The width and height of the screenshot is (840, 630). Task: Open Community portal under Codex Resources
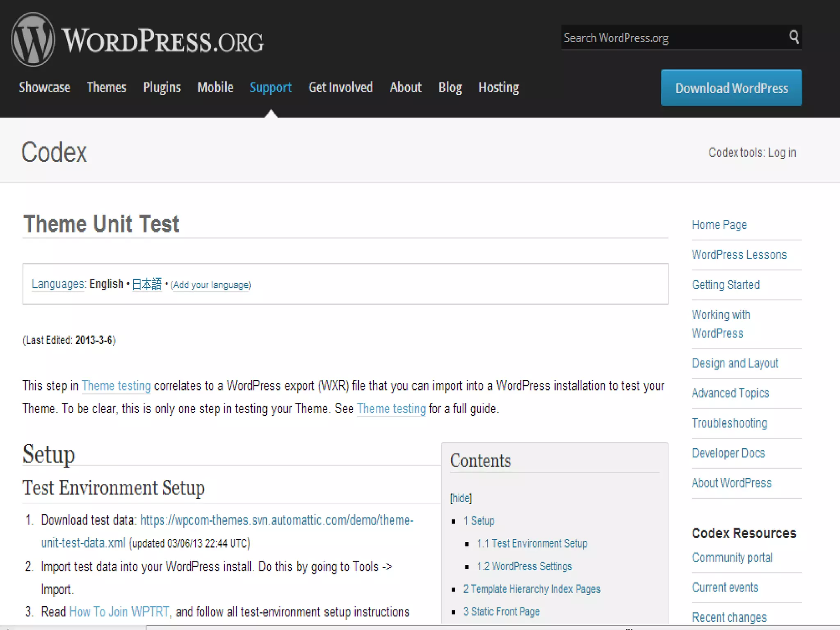(x=732, y=558)
